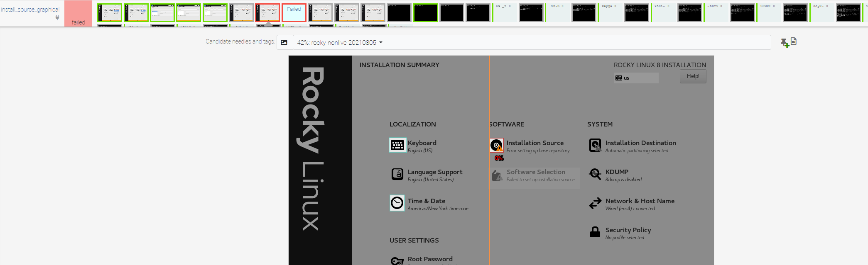Open the 8oyNz-0- text result thumbnail
868x265 pixels.
click(x=821, y=12)
